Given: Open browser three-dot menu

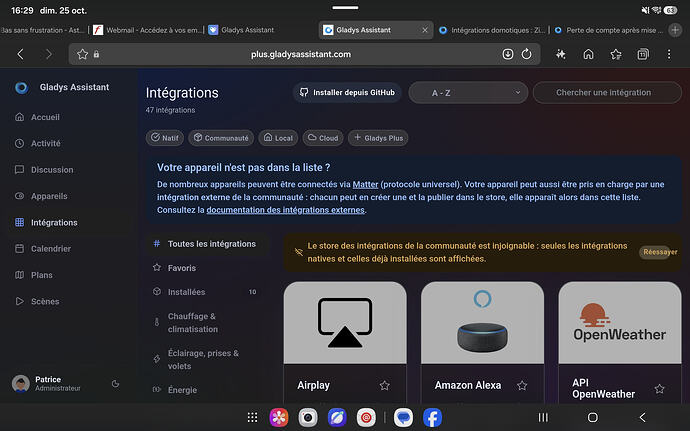Looking at the screenshot, I should (x=669, y=54).
